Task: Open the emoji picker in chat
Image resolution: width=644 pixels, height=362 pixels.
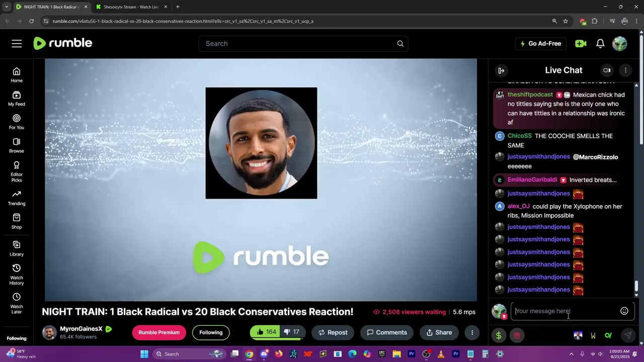Action: pyautogui.click(x=624, y=311)
